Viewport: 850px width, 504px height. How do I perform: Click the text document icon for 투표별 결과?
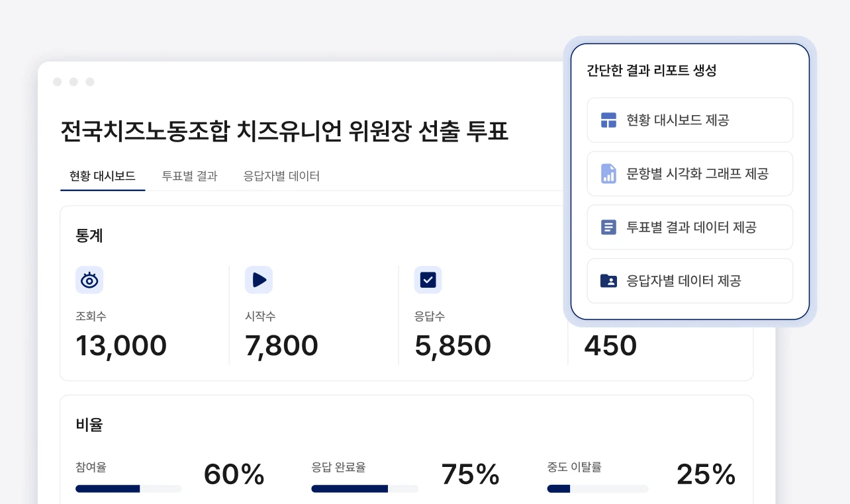(608, 228)
